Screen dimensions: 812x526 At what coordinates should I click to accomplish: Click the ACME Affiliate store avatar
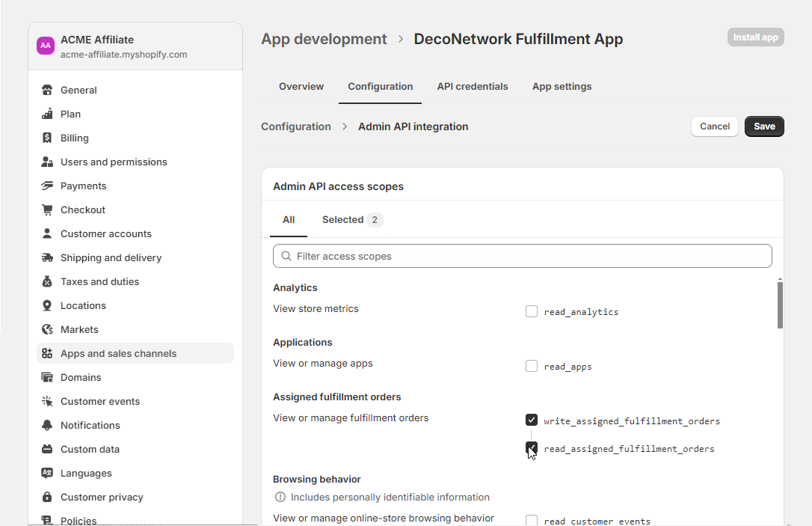tap(46, 46)
